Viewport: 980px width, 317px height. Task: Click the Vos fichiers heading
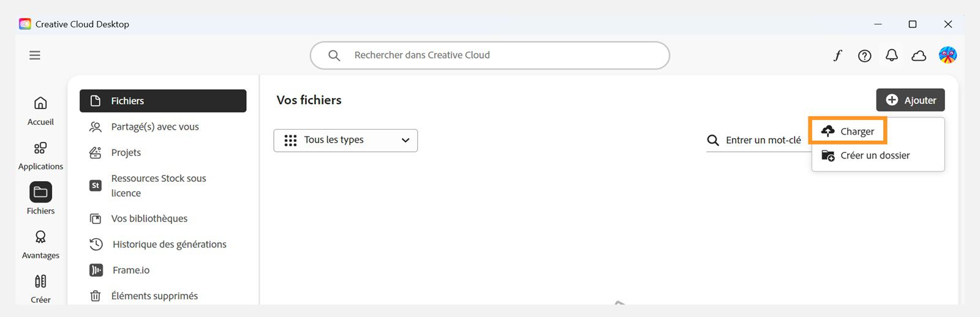pos(309,100)
